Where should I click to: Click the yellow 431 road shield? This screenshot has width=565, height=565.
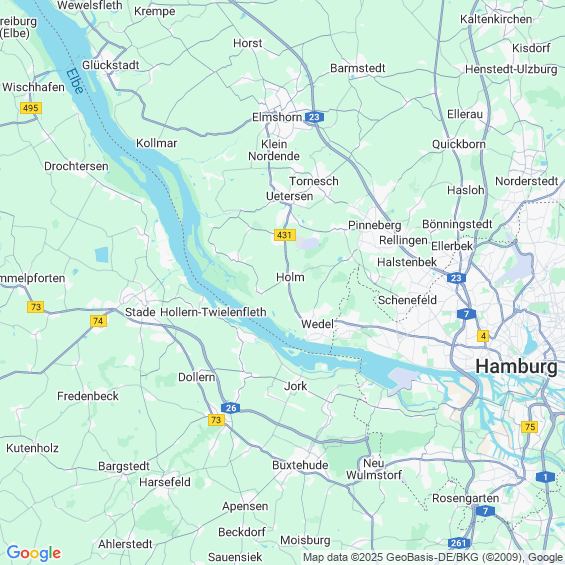(x=285, y=235)
